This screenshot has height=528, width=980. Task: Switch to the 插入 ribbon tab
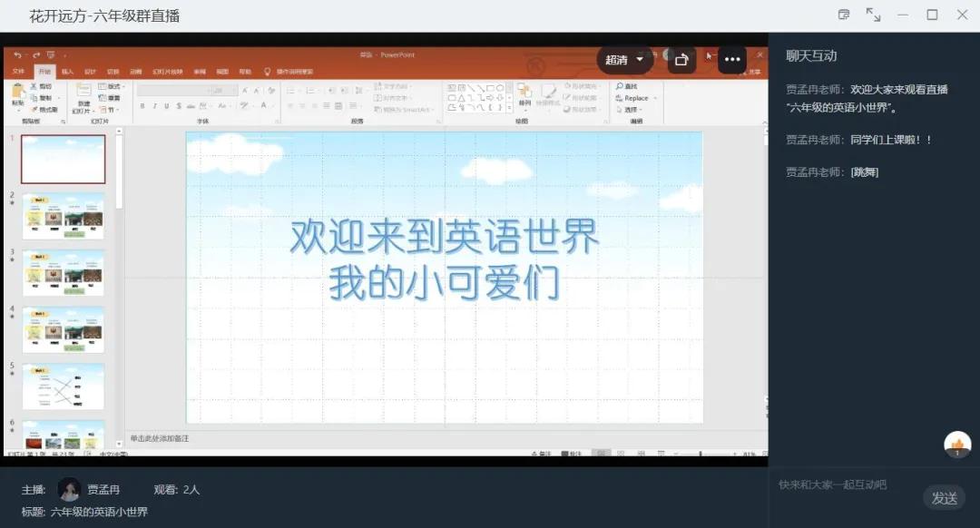pyautogui.click(x=67, y=72)
